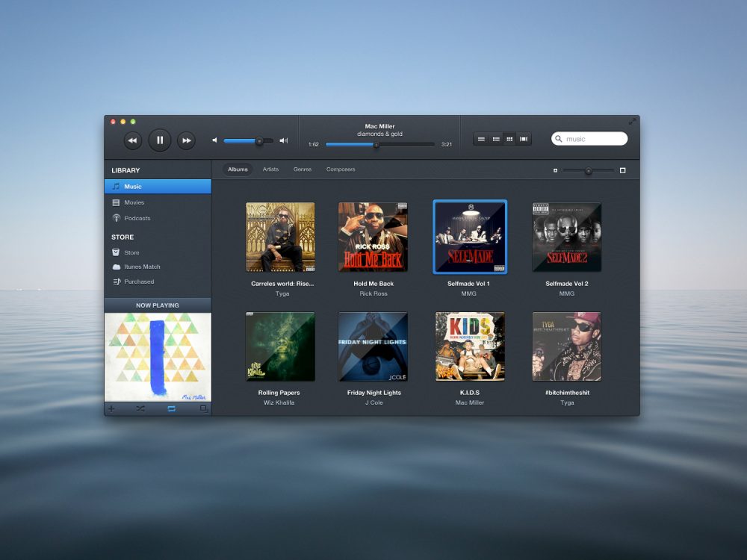The image size is (747, 560).
Task: Toggle repeat mode off
Action: click(x=170, y=409)
